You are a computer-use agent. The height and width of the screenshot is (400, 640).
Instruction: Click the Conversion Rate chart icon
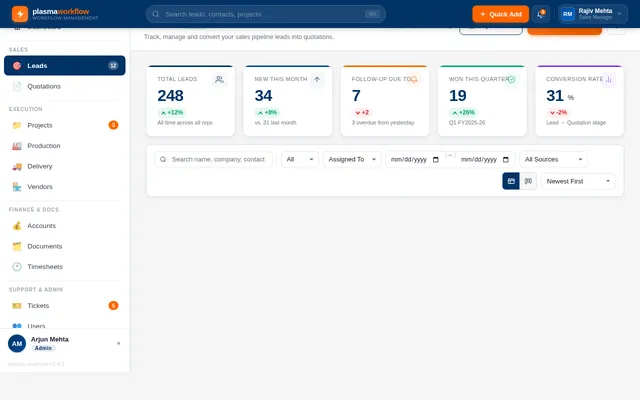click(608, 80)
